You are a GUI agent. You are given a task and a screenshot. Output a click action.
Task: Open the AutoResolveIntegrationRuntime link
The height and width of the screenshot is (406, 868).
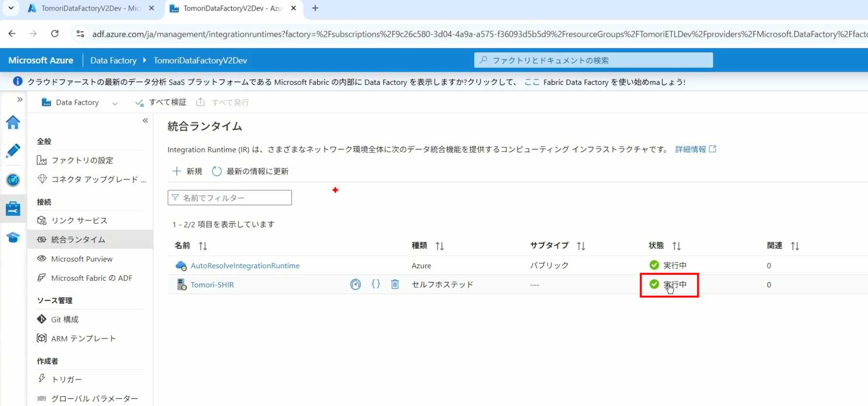pyautogui.click(x=245, y=265)
